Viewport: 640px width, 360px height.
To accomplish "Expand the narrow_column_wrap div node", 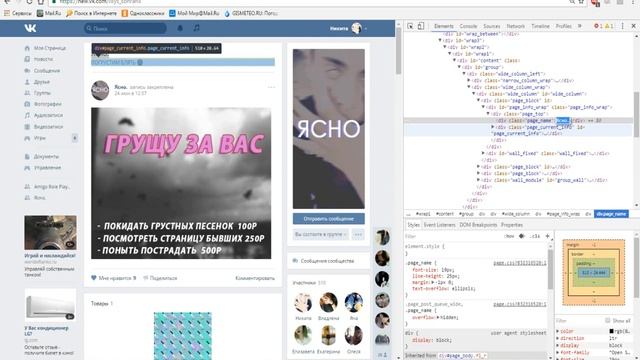I will (x=469, y=80).
